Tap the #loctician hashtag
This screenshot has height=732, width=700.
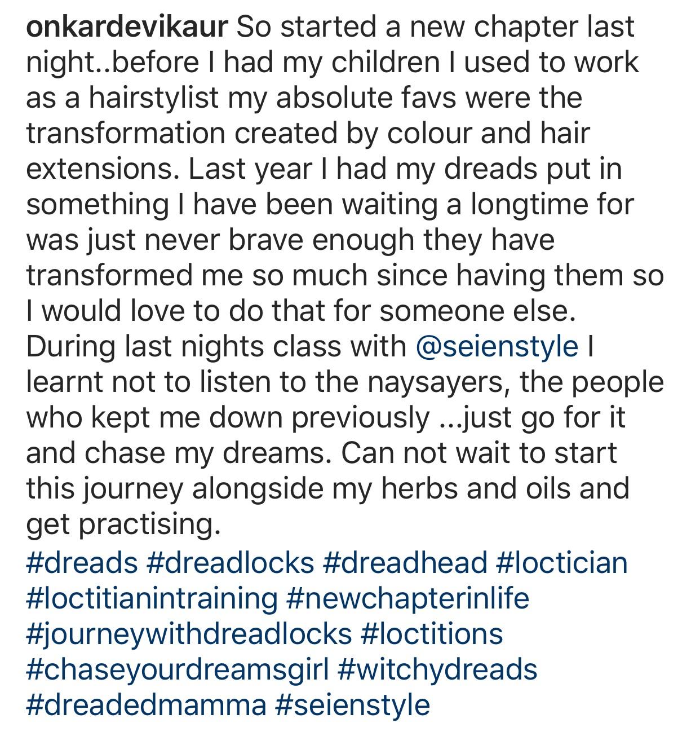tap(562, 562)
